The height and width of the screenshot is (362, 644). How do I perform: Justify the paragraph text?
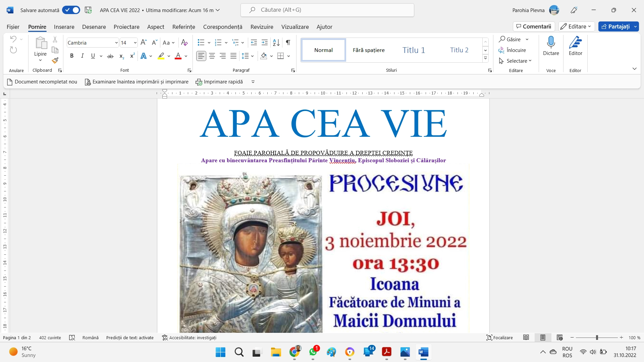[x=233, y=56]
